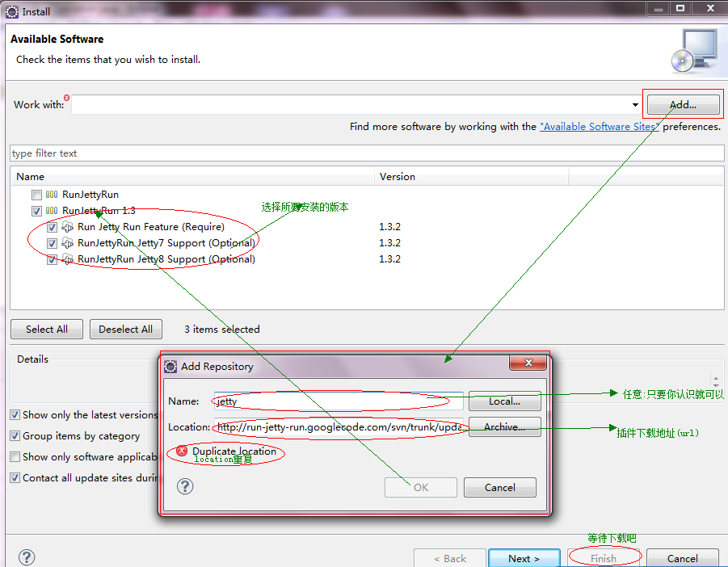Screen dimensions: 728x567
Task: Click OK in Add Repository dialog
Action: pos(421,488)
